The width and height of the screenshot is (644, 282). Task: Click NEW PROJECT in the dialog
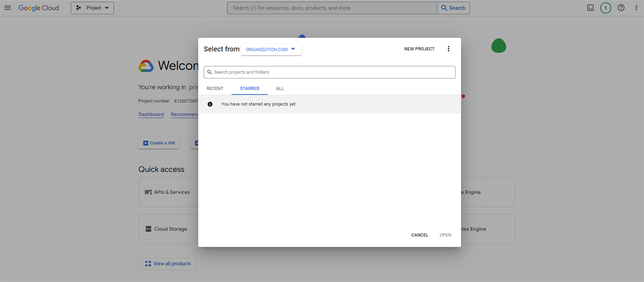pos(419,49)
